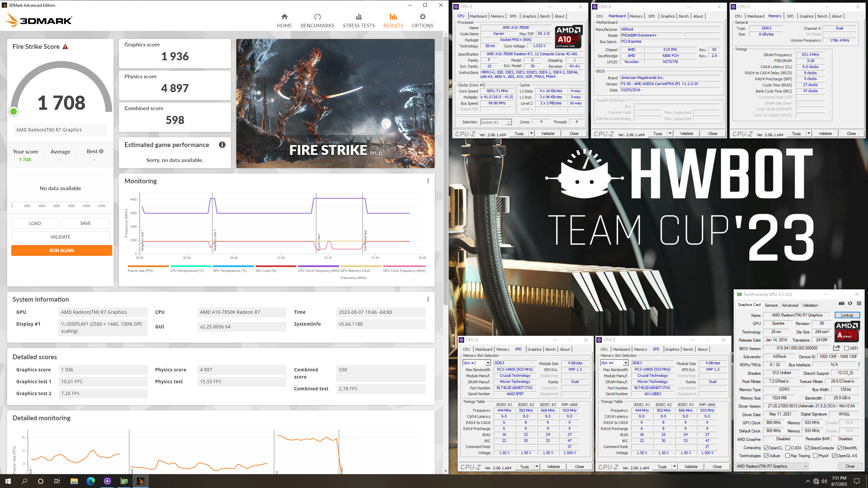Click the SAVE button in 3DMark

[x=85, y=223]
